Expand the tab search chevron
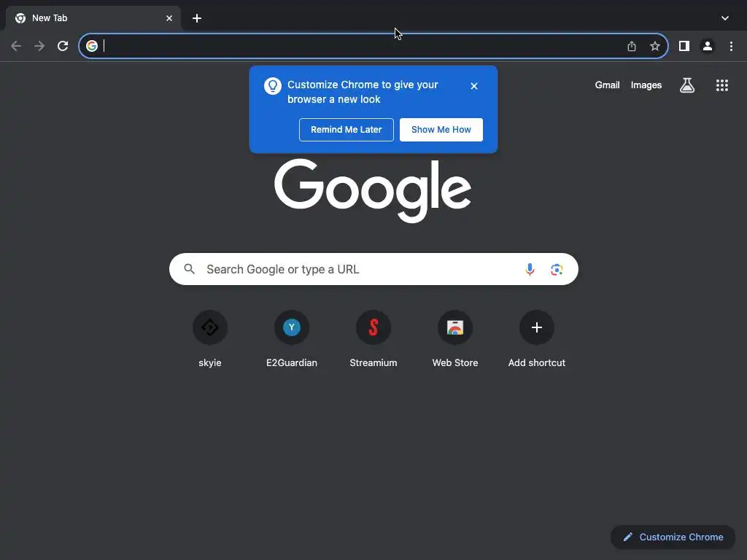Image resolution: width=747 pixels, height=560 pixels. pyautogui.click(x=724, y=18)
